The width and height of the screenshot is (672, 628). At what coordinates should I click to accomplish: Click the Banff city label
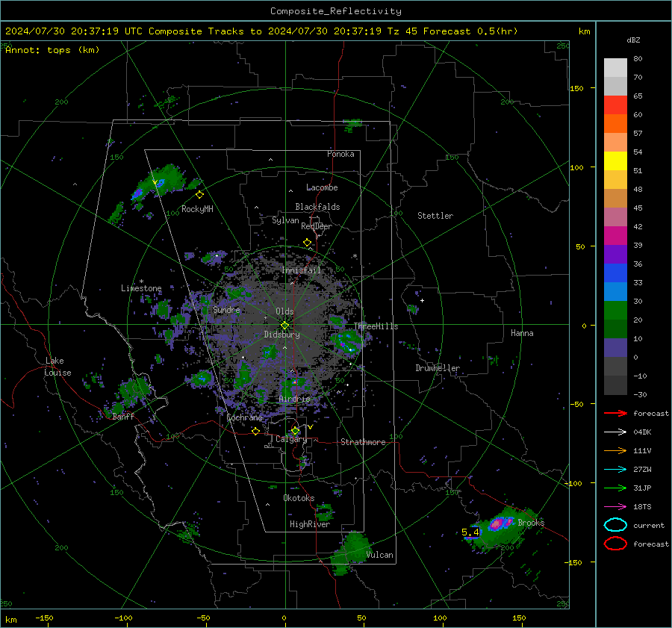pyautogui.click(x=123, y=417)
